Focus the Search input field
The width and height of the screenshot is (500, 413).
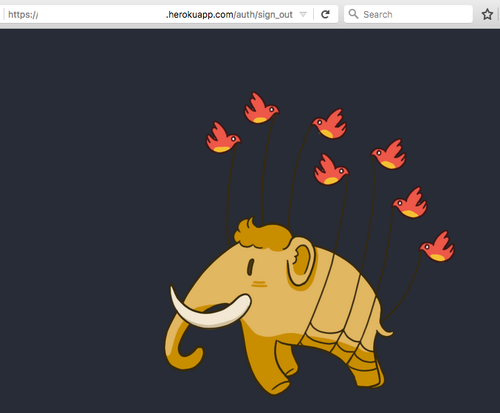coord(408,14)
